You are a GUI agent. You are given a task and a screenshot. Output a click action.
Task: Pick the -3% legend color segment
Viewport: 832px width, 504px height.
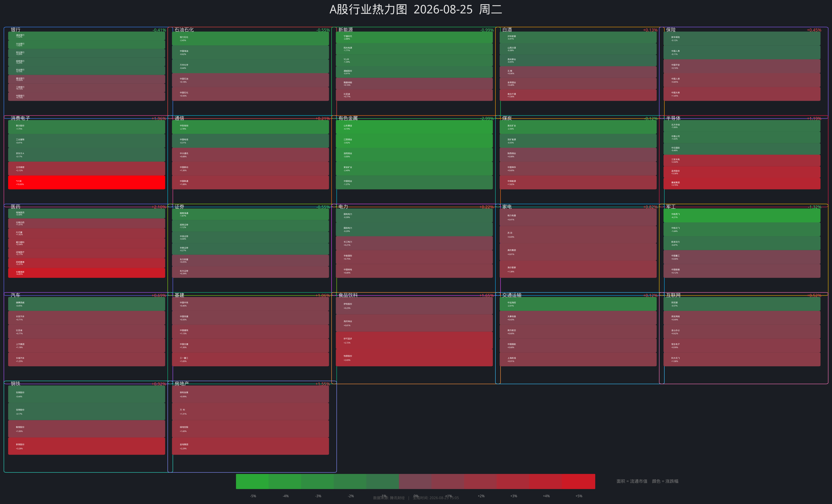coord(317,481)
